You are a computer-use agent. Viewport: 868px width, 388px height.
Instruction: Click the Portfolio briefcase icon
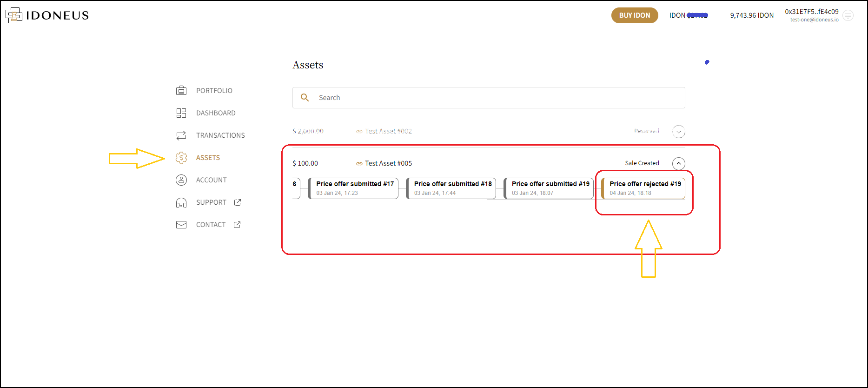pyautogui.click(x=181, y=91)
